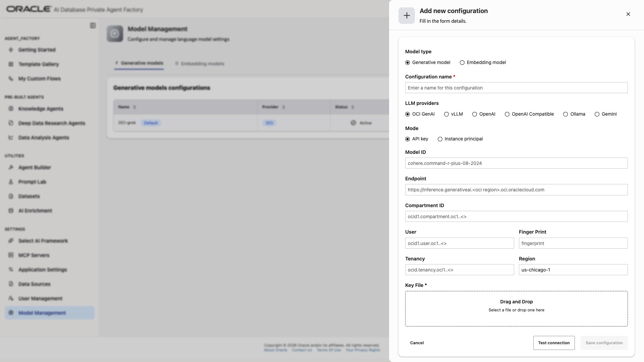Screen dimensions: 644x362
Task: Click the Tenancy input field
Action: 460,270
